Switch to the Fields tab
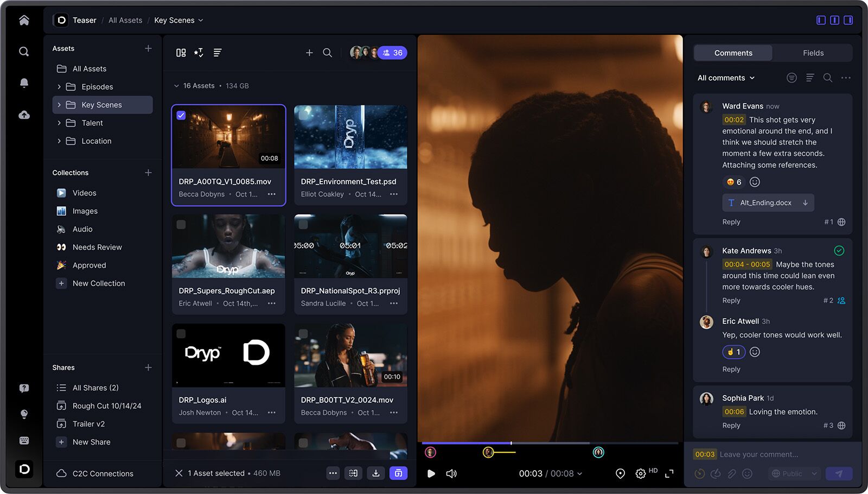The height and width of the screenshot is (494, 868). click(813, 53)
